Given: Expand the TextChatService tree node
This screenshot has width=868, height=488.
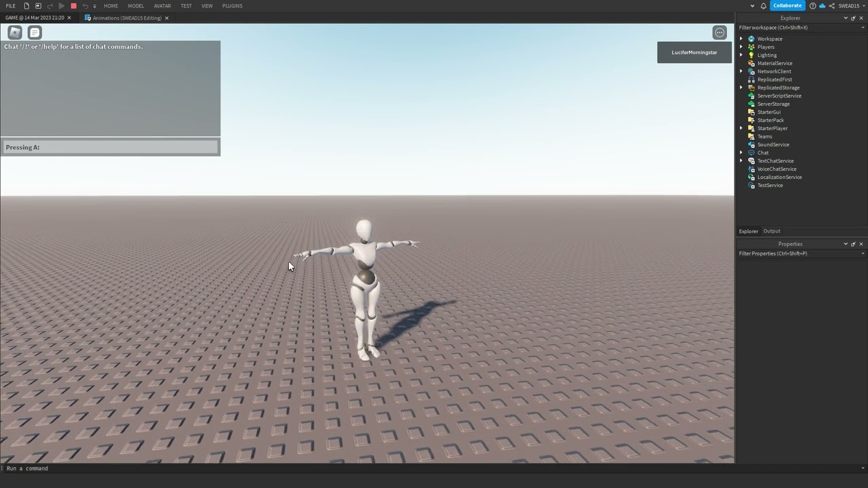Looking at the screenshot, I should coord(741,161).
